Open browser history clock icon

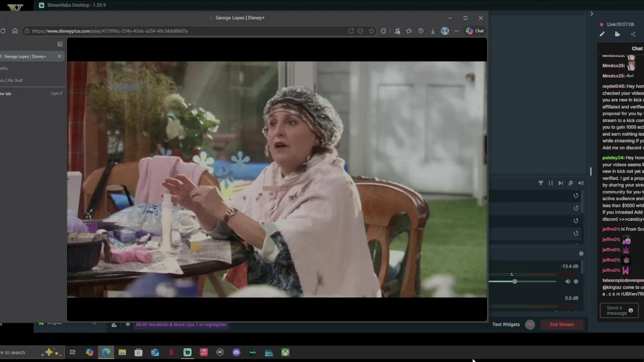(421, 31)
